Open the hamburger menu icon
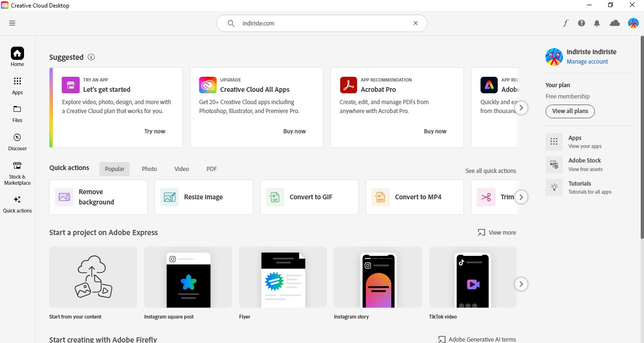Screen dimensions: 644x343 [x=12, y=23]
